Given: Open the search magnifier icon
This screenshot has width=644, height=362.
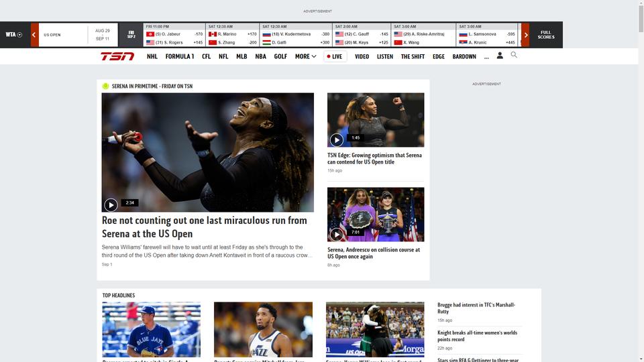Looking at the screenshot, I should click(x=514, y=55).
